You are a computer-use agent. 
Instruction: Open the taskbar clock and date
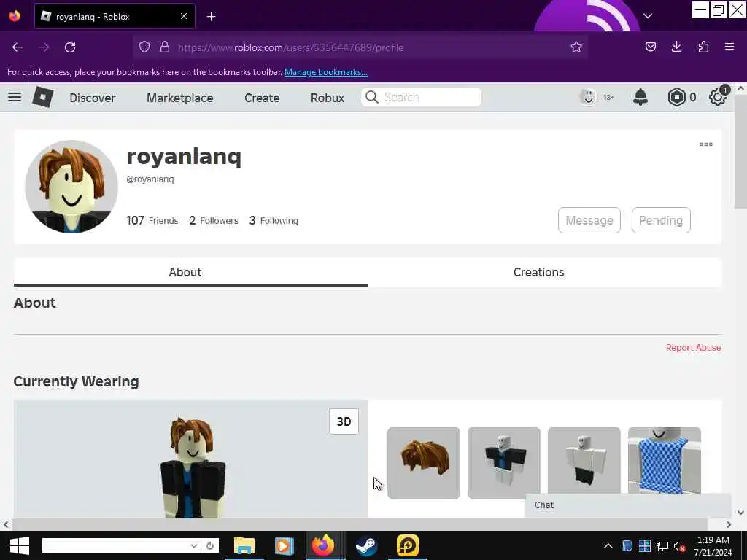(x=713, y=546)
